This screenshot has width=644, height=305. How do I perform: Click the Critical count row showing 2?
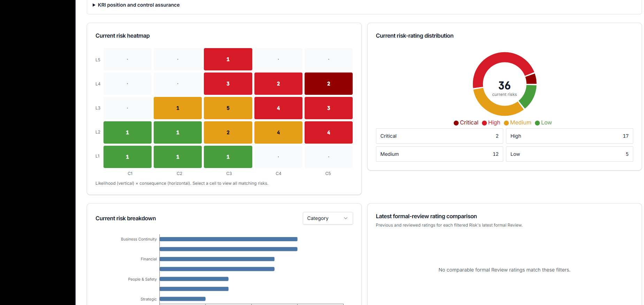[439, 136]
